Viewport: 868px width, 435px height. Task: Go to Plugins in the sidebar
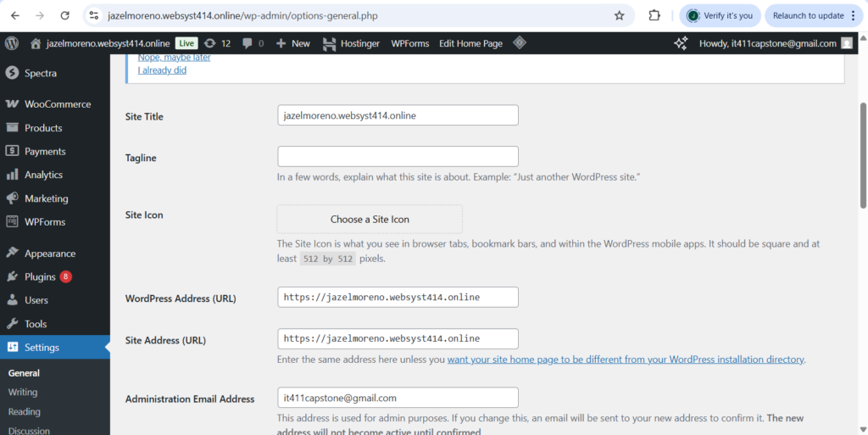pos(40,276)
